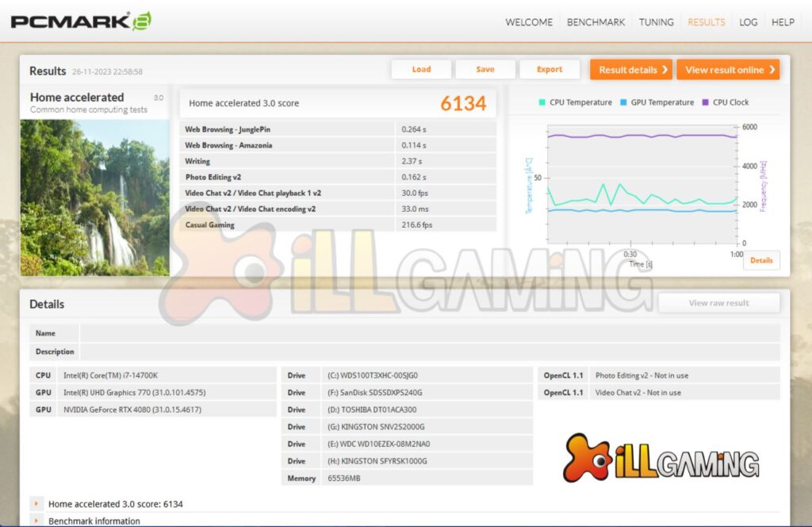
Task: Toggle CPU Clock legend marker
Action: pyautogui.click(x=705, y=102)
